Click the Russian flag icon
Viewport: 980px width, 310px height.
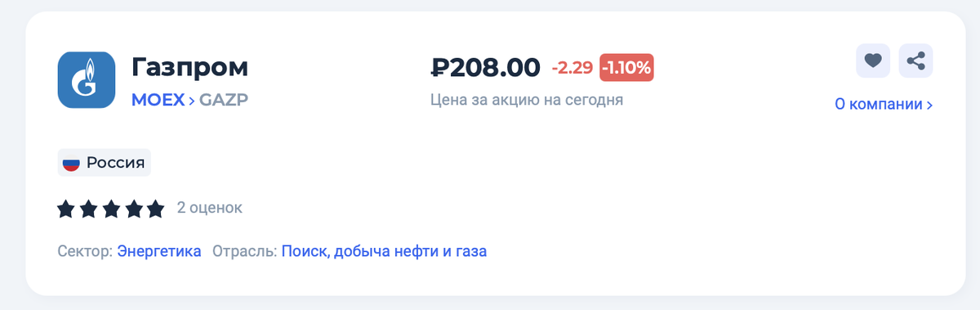coord(71,163)
